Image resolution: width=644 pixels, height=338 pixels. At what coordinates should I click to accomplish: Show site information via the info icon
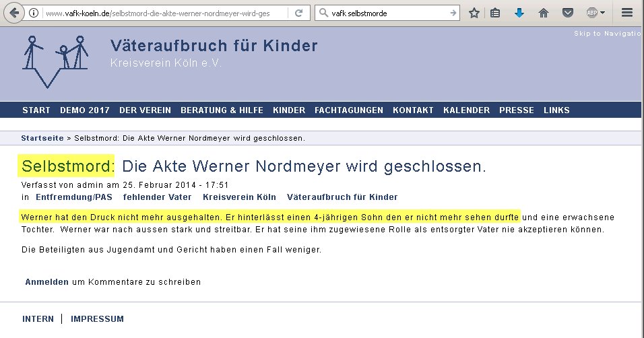tap(34, 13)
